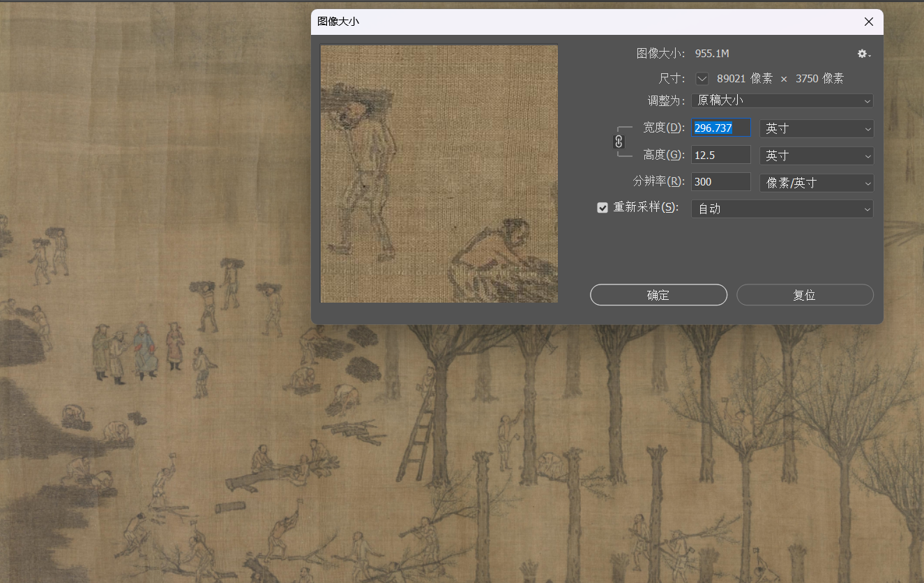Viewport: 924px width, 583px height.
Task: Open the height unit dropdown 英寸
Action: (816, 156)
